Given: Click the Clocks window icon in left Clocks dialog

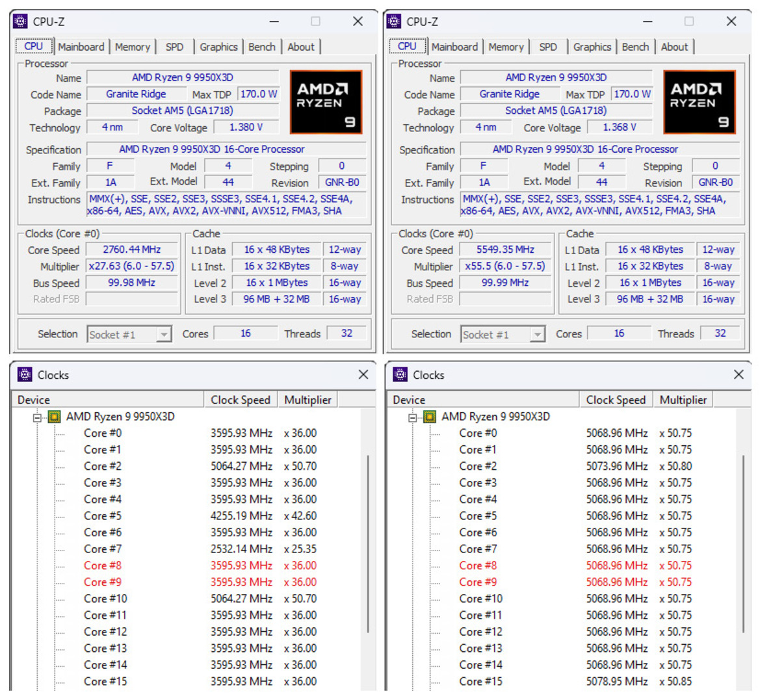Looking at the screenshot, I should coord(25,374).
